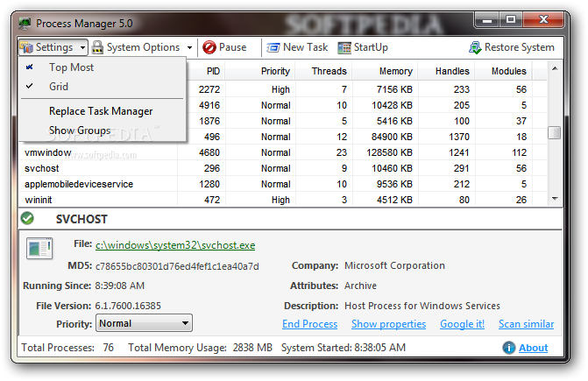Screen dimensions: 588x381
Task: Sort by the Priority column header
Action: (260, 71)
